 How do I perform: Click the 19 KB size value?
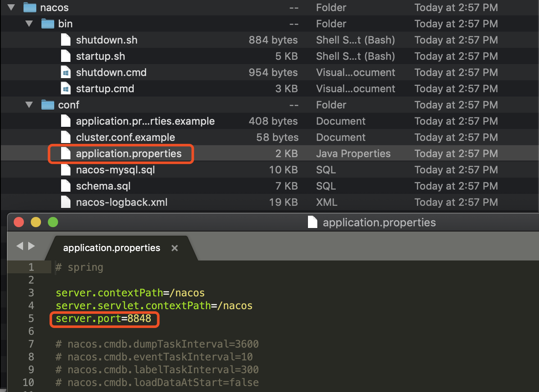coord(284,202)
